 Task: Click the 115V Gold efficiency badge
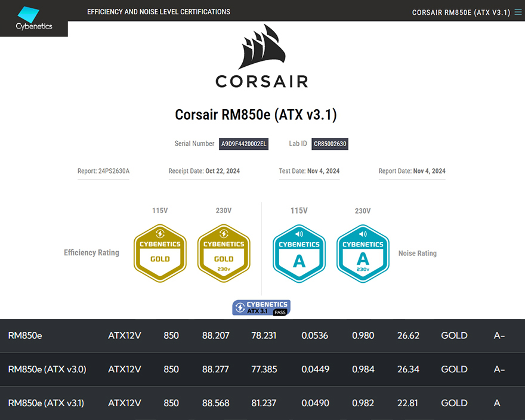160,253
